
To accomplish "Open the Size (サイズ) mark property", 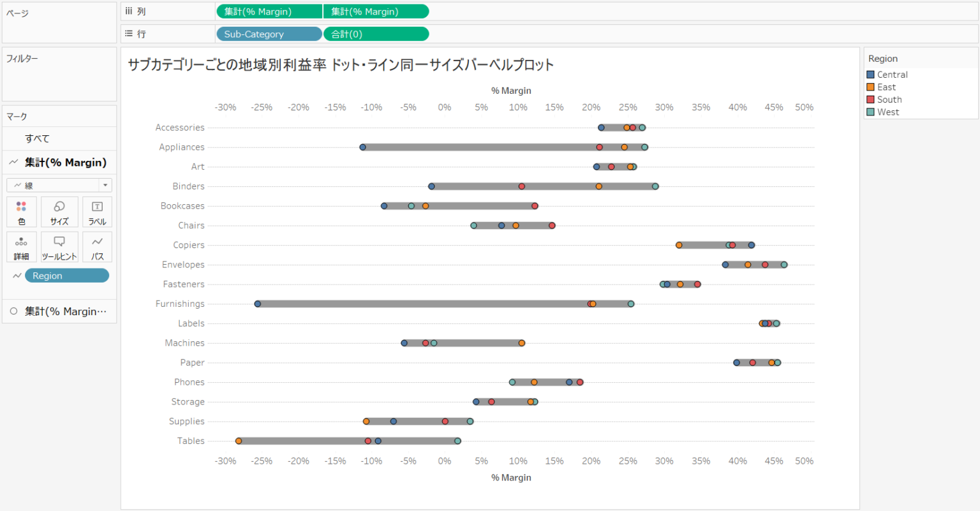I will [59, 212].
